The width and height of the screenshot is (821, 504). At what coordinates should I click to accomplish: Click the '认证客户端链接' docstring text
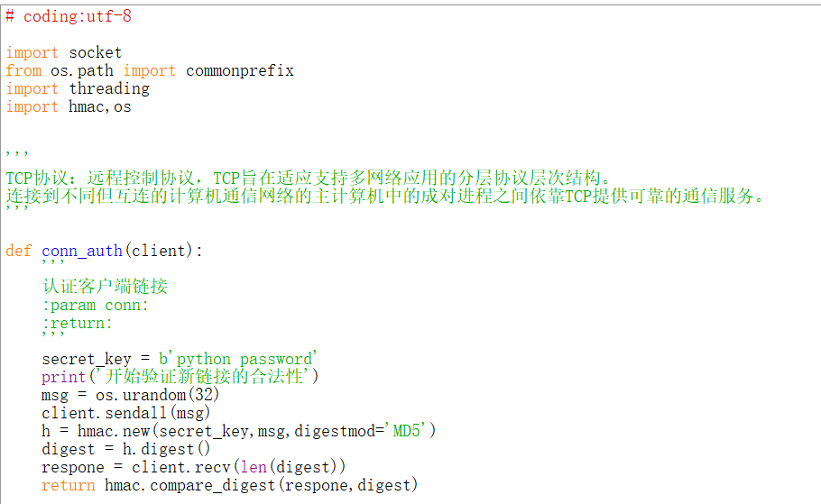pos(105,287)
